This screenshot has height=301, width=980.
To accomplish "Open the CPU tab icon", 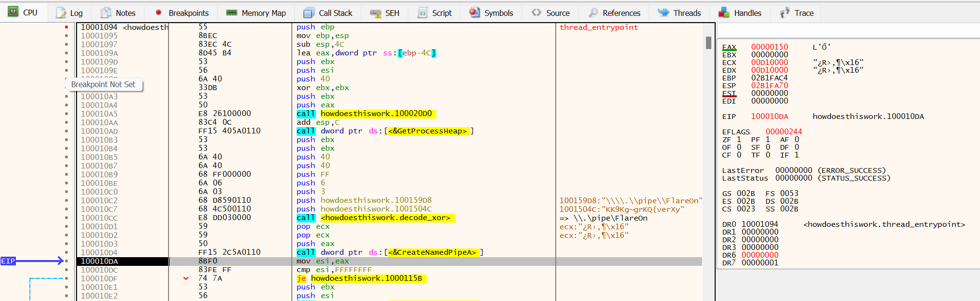I will [x=13, y=12].
